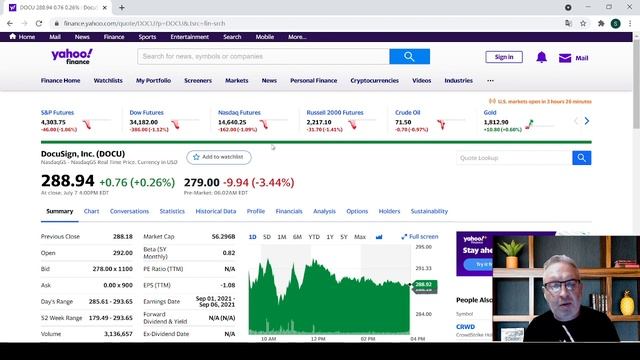Click the site lock icon in address bar

[x=57, y=24]
